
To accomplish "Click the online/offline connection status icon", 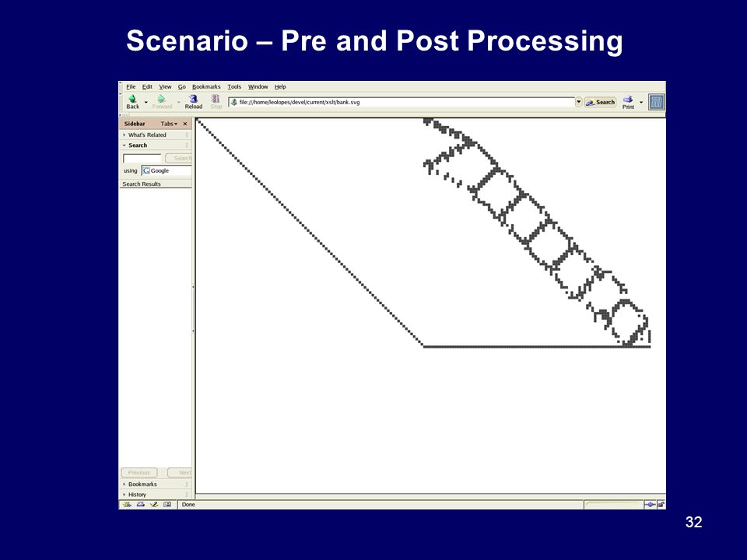I will pyautogui.click(x=650, y=504).
